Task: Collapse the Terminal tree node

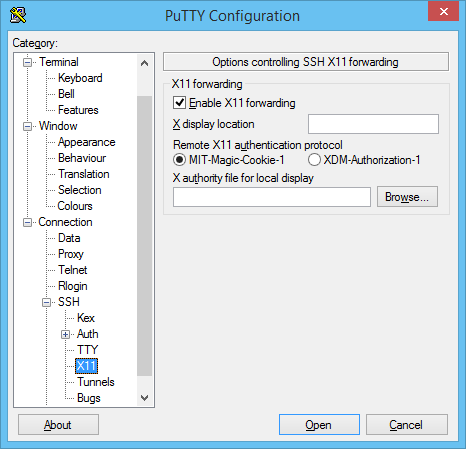Action: (27, 62)
